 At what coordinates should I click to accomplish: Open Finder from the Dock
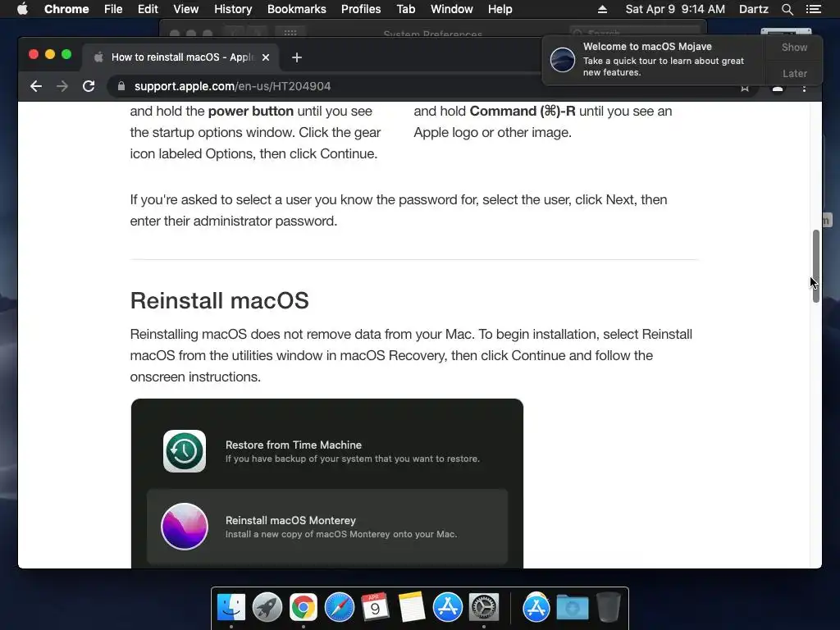(x=231, y=608)
